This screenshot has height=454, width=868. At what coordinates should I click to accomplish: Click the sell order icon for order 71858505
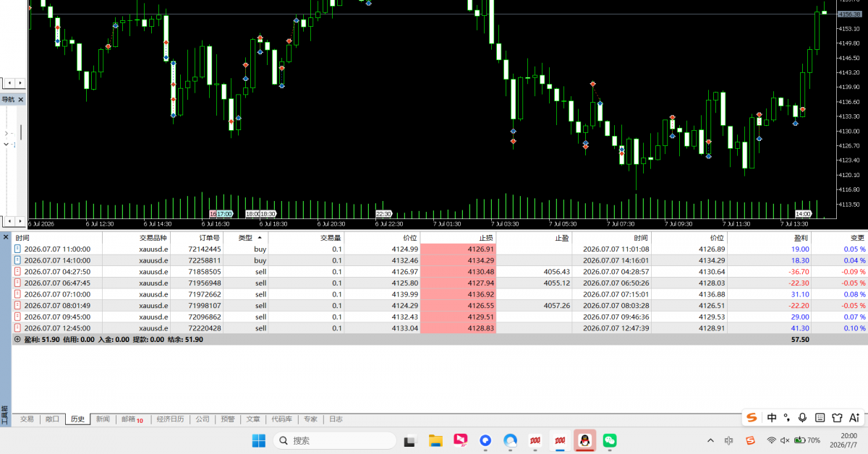click(x=18, y=272)
